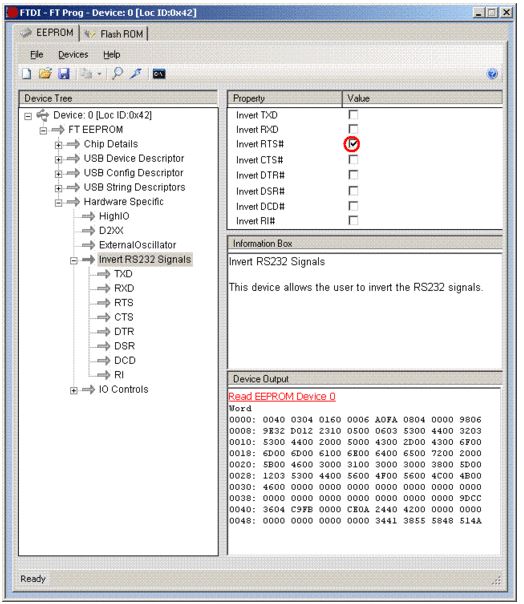Click hex value 514A in Device Output
Screen dimensions: 524x604
point(470,521)
